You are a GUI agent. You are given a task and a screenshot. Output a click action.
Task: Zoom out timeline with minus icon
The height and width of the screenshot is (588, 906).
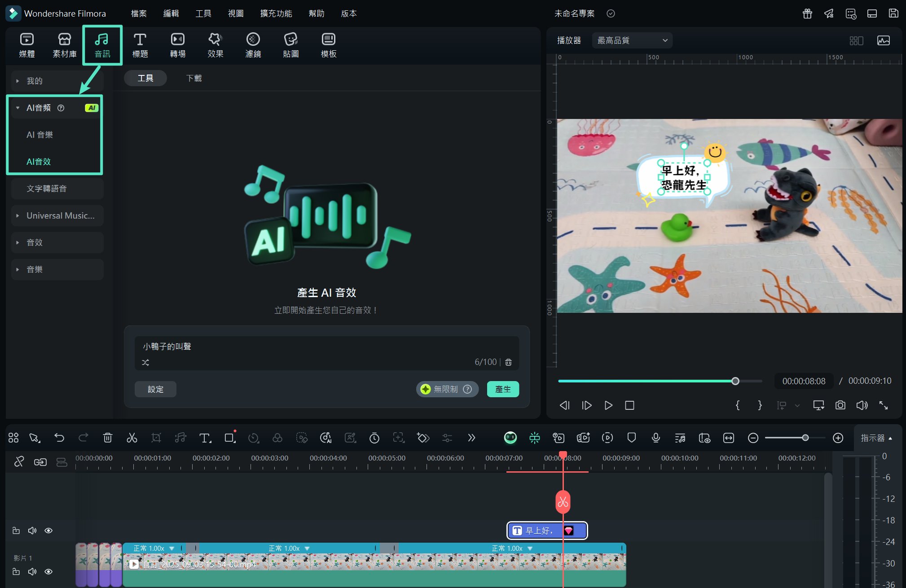753,438
